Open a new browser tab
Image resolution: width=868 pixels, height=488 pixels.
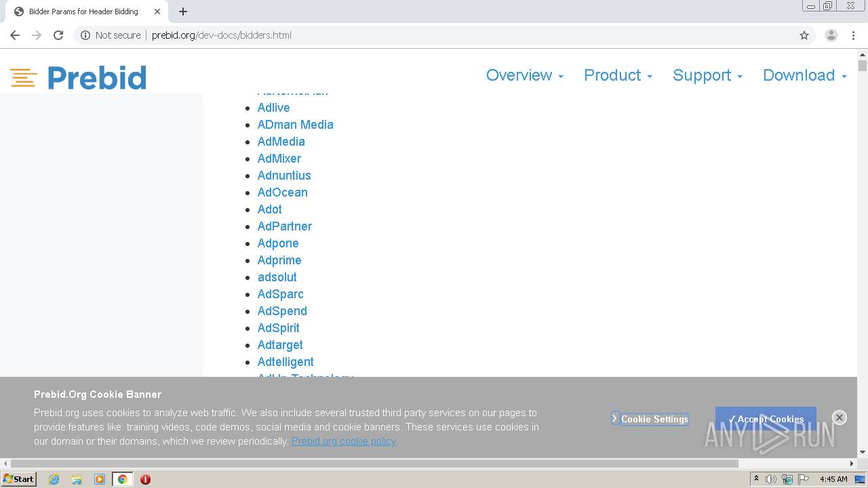click(183, 12)
